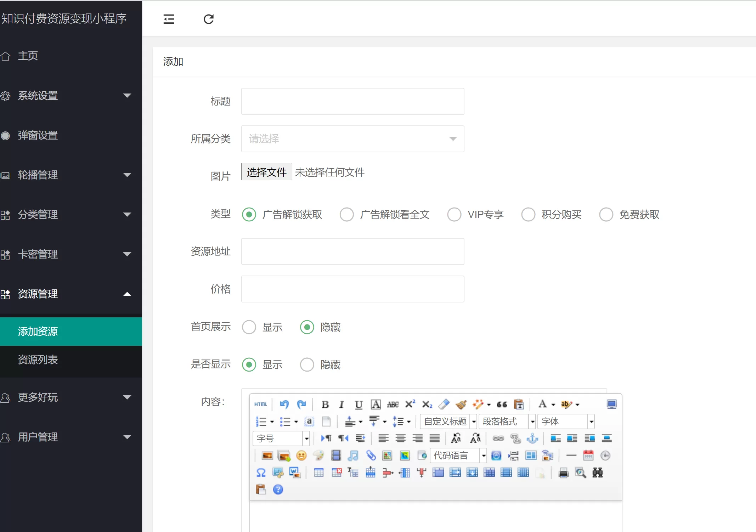Image resolution: width=756 pixels, height=532 pixels.
Task: Open the editor help dialog
Action: coord(278,489)
